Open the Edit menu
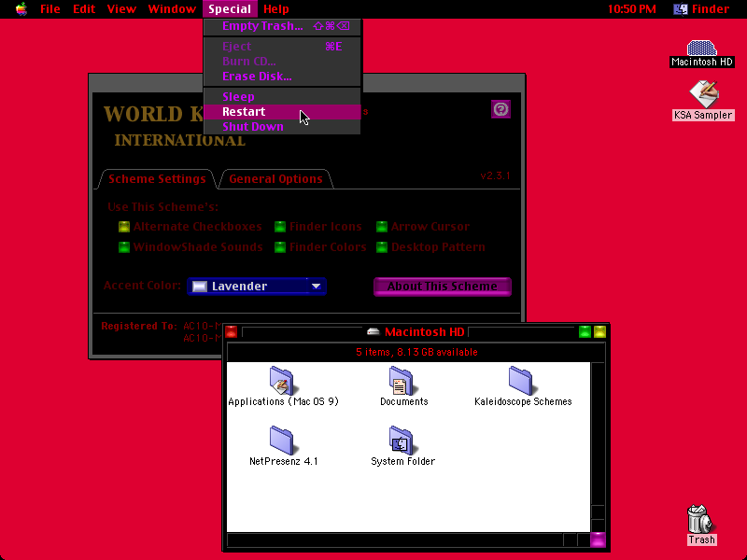Viewport: 747px width, 560px height. pos(84,9)
